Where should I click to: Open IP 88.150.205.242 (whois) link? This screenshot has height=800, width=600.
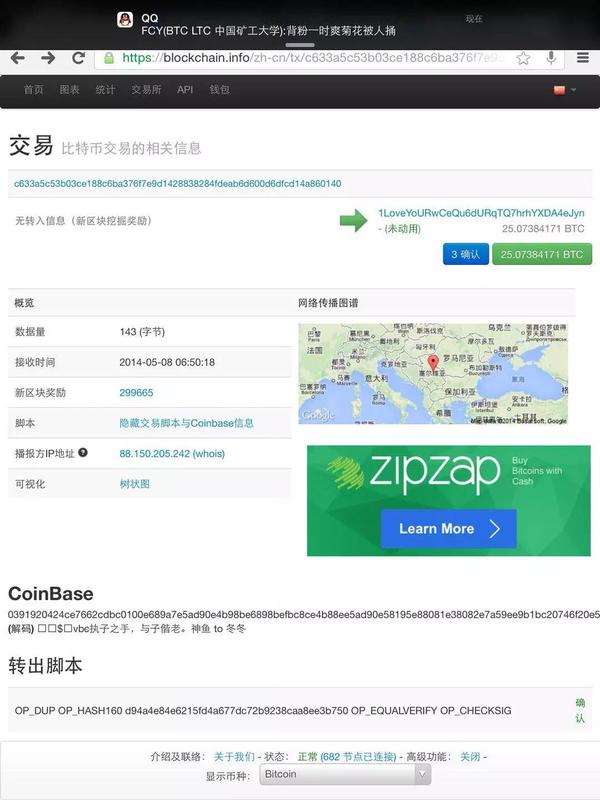pos(172,454)
